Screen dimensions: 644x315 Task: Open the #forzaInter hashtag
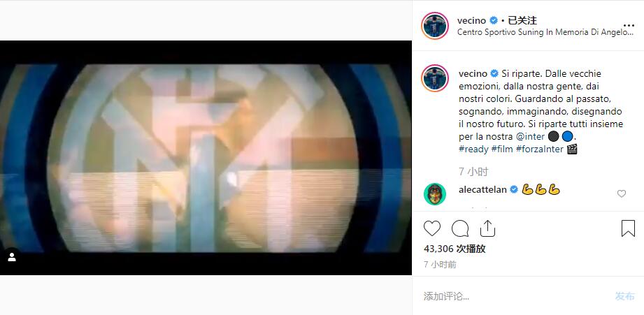click(540, 149)
